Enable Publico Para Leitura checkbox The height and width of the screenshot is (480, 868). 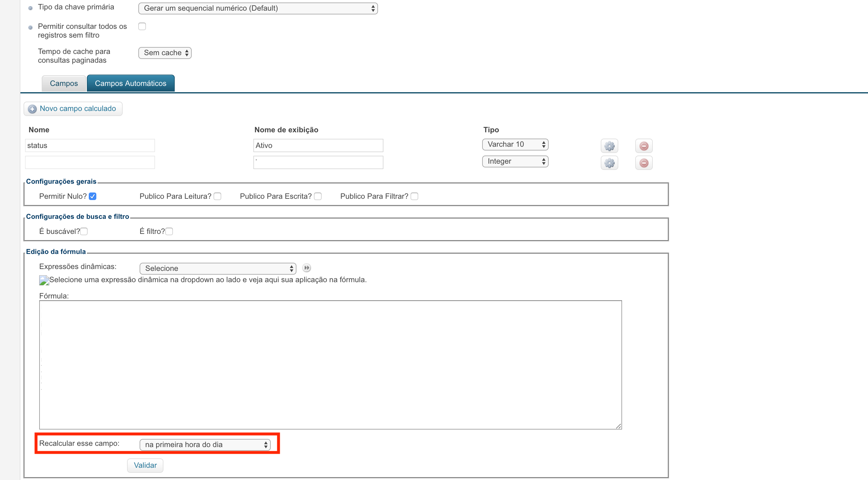pyautogui.click(x=218, y=196)
